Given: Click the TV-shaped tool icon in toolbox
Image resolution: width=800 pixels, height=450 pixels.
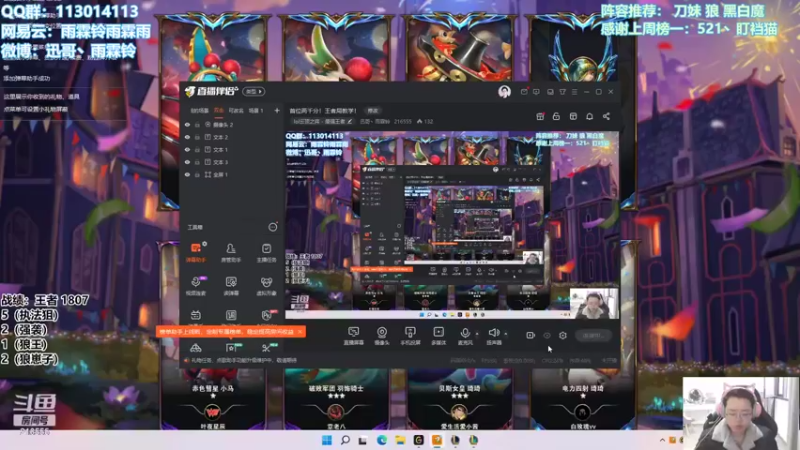Looking at the screenshot, I should coord(195,315).
